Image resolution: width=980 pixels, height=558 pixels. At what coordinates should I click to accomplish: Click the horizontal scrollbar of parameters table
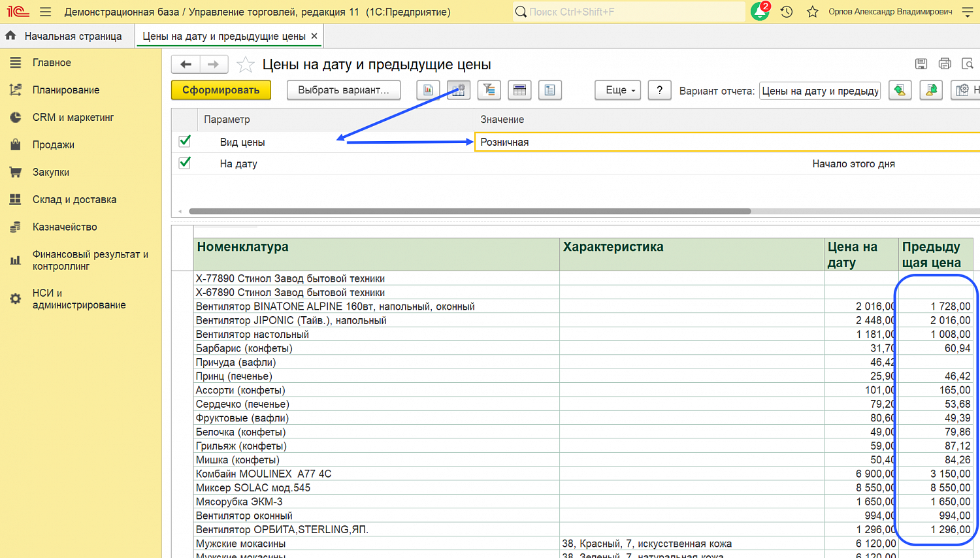(x=470, y=211)
